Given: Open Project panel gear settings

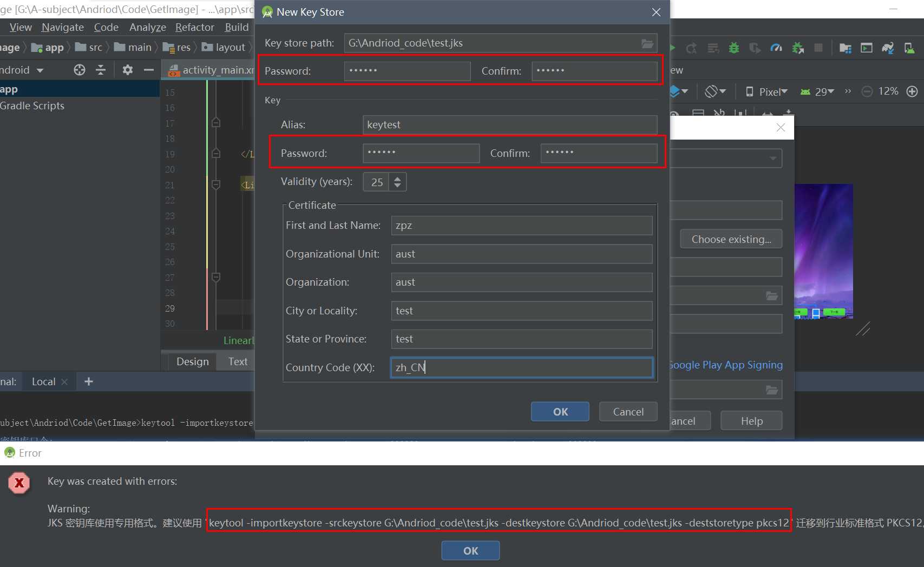Looking at the screenshot, I should 128,70.
